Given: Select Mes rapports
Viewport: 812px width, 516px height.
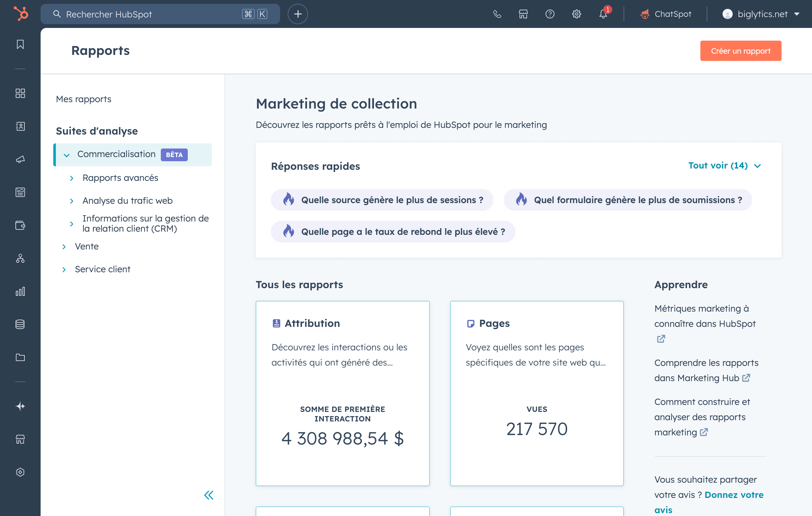Looking at the screenshot, I should click(x=84, y=99).
